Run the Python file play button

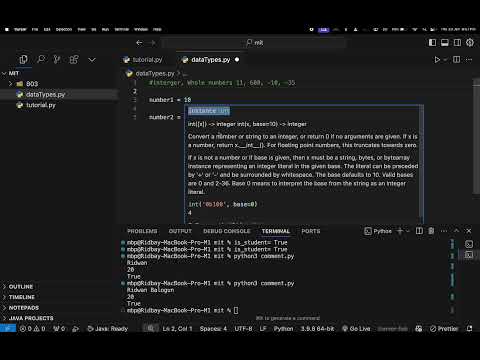437,60
